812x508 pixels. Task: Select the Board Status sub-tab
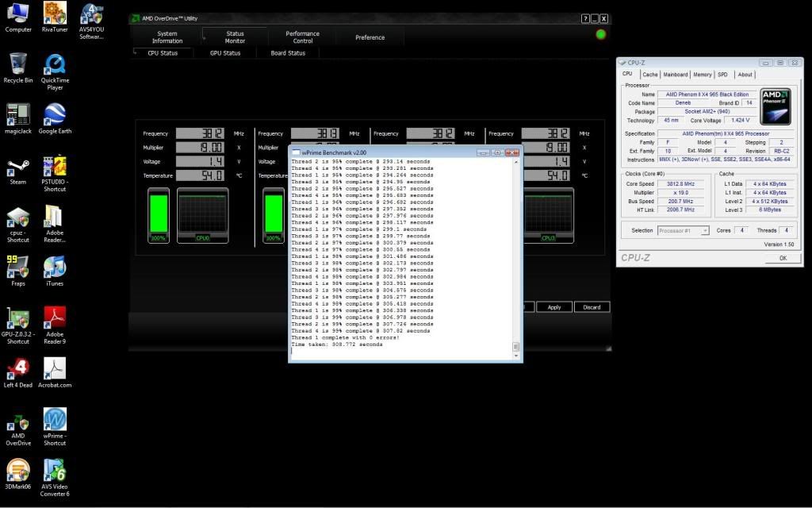pyautogui.click(x=288, y=53)
